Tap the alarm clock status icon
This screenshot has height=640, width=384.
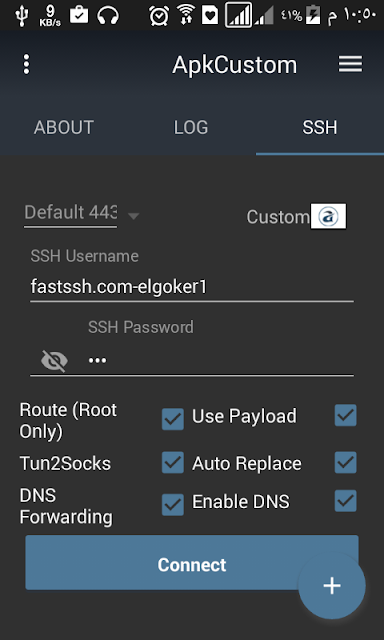click(x=159, y=16)
